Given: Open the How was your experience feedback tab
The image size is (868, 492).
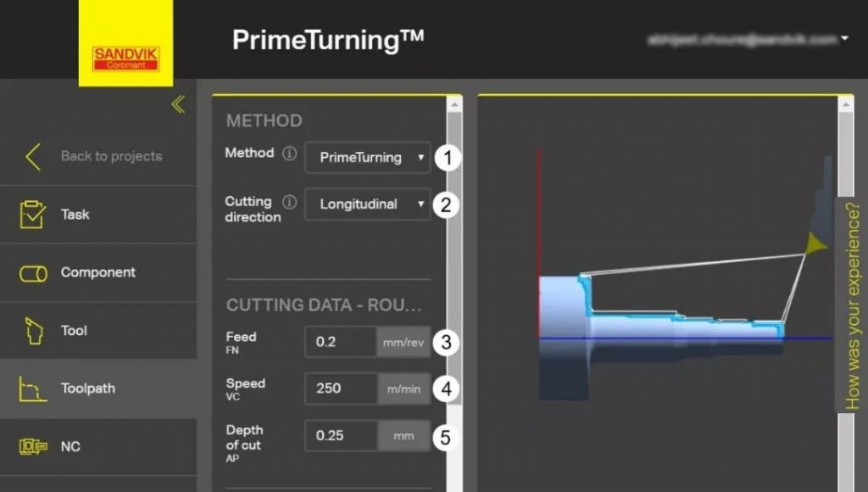Looking at the screenshot, I should click(851, 305).
